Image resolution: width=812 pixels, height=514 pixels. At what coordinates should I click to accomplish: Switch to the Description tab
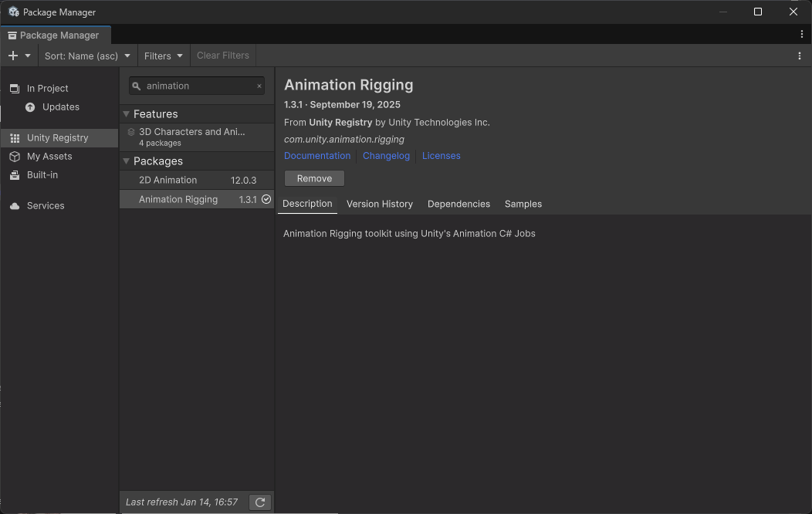click(307, 204)
